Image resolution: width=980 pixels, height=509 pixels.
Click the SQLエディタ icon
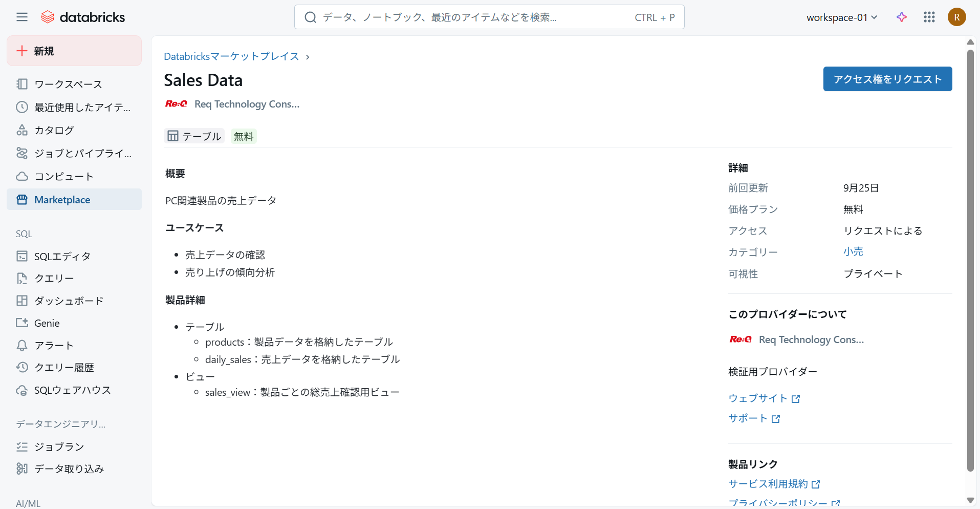tap(22, 256)
